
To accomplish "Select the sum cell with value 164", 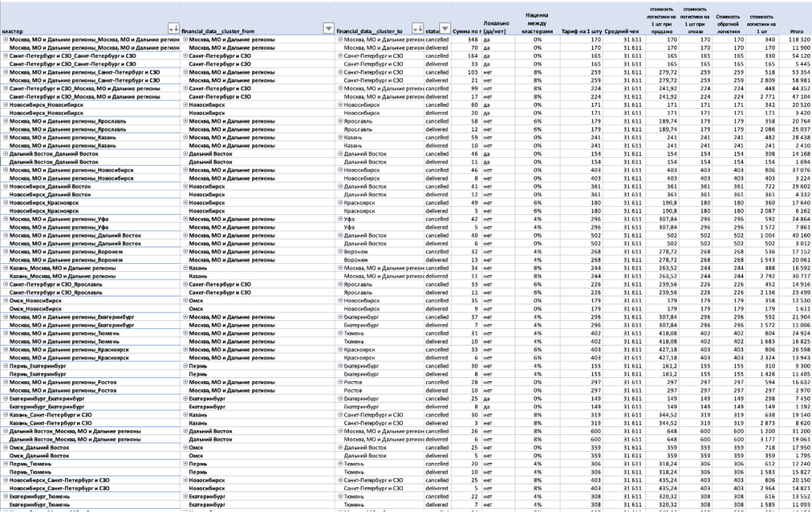I will [x=466, y=55].
